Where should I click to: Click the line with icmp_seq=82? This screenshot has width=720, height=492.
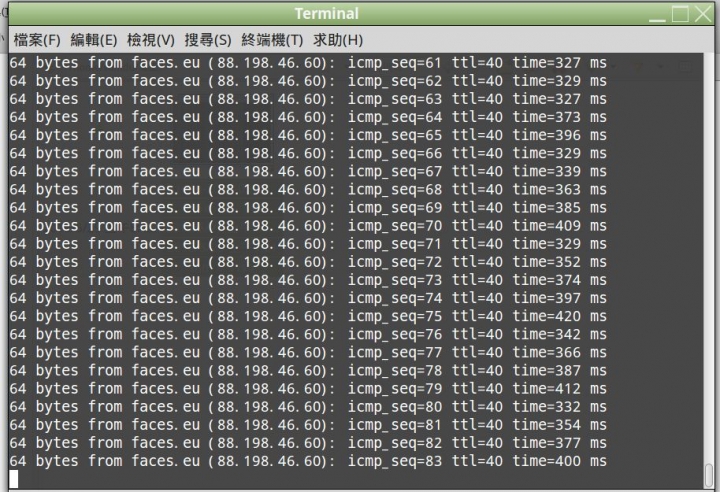point(308,443)
